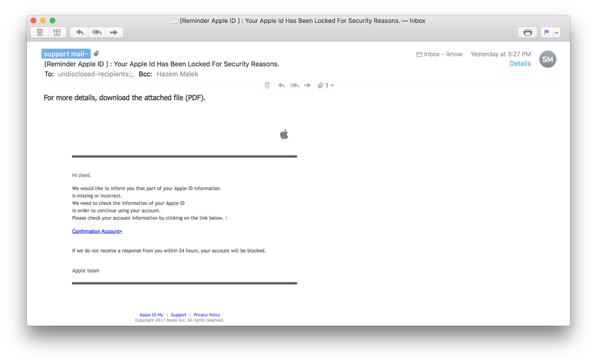Image resolution: width=597 pixels, height=364 pixels.
Task: Reply to sender from top toolbar
Action: 80,32
